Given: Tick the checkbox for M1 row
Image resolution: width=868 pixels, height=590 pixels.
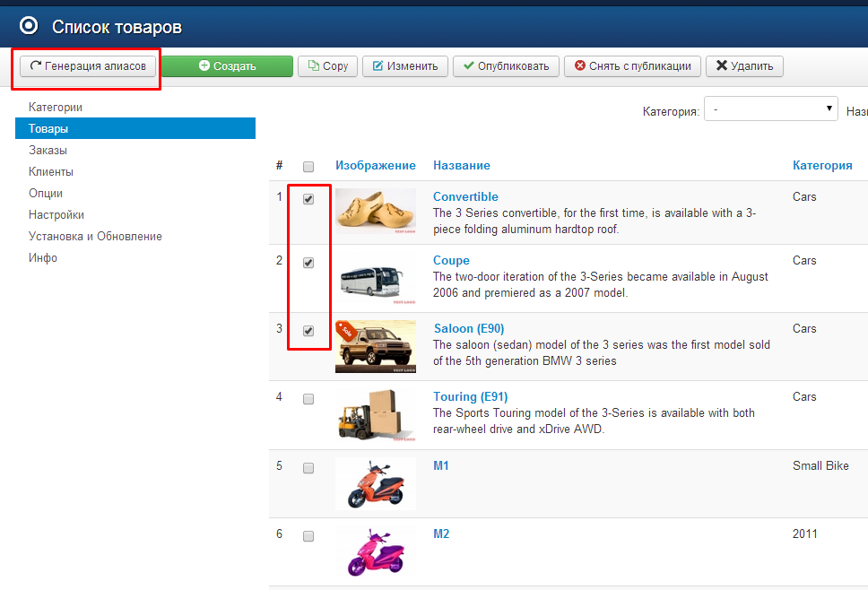Looking at the screenshot, I should (308, 468).
